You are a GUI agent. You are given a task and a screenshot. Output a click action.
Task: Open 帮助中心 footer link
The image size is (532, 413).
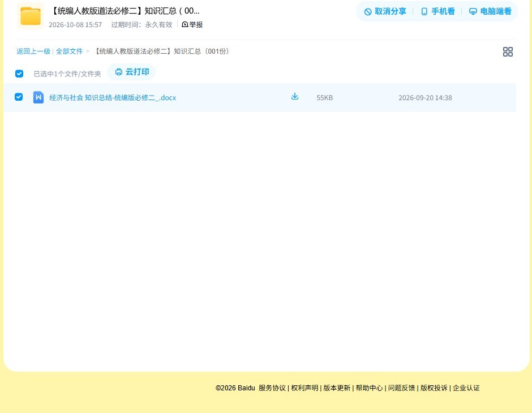coord(369,388)
